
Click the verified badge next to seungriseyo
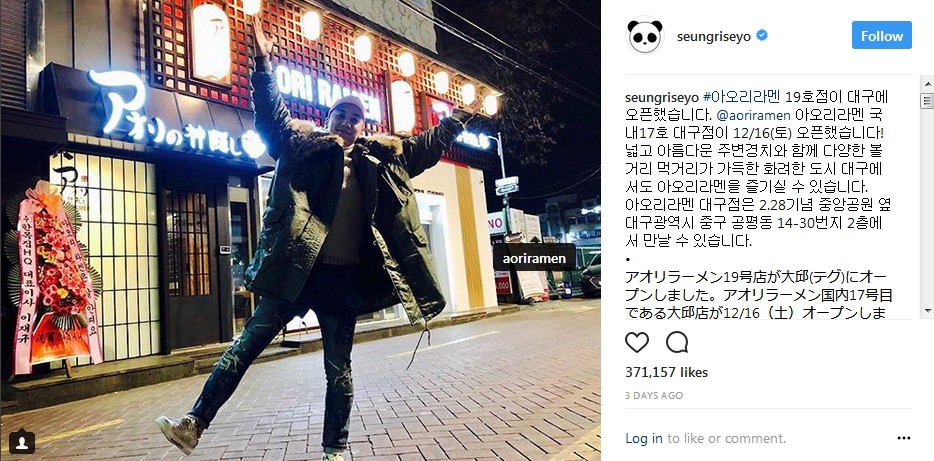762,36
